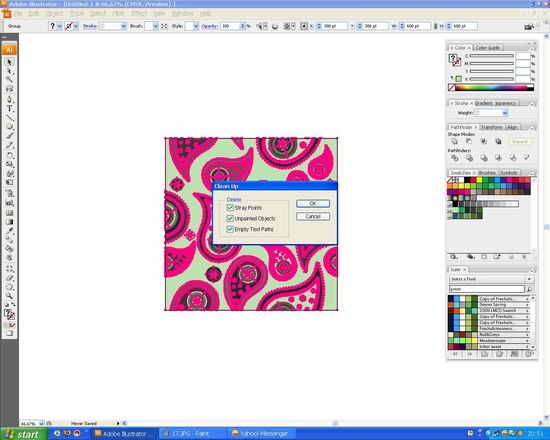Select the Column Graph tool

[9, 203]
